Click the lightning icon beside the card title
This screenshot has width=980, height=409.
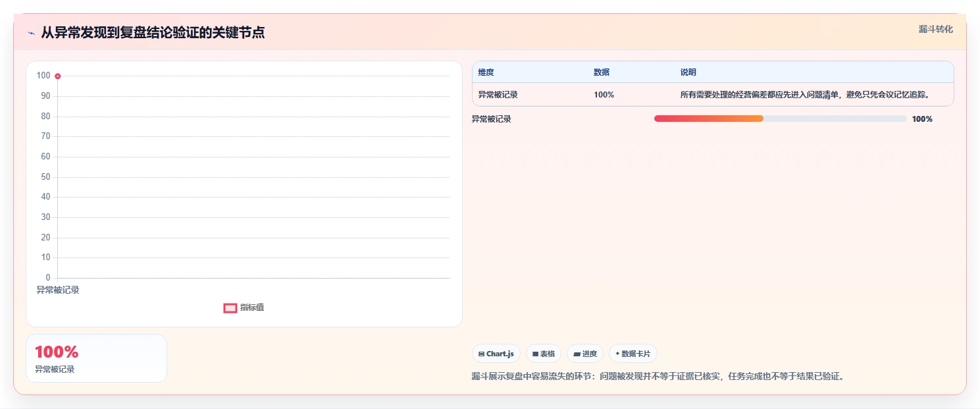point(31,33)
